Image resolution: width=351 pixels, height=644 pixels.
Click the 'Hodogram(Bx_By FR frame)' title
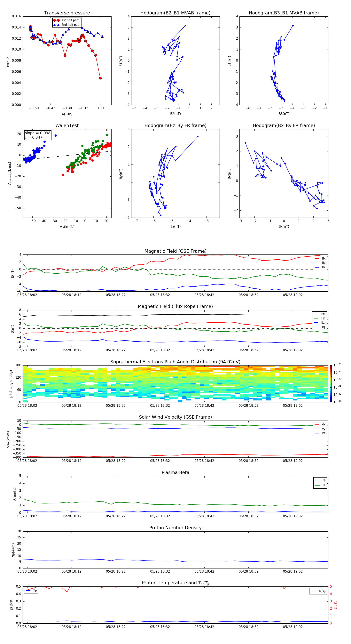tap(284, 125)
